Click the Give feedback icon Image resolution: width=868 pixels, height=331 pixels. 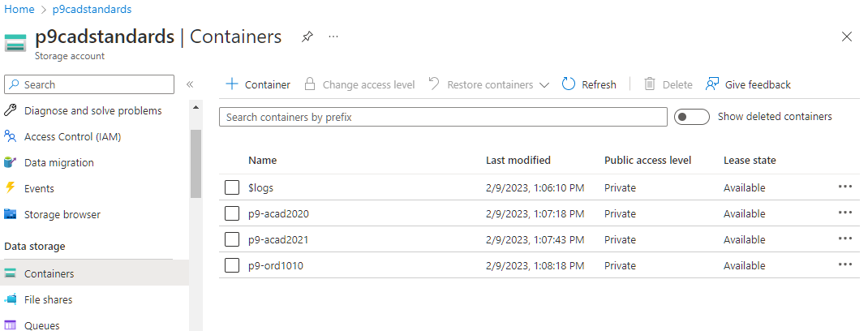(x=712, y=84)
